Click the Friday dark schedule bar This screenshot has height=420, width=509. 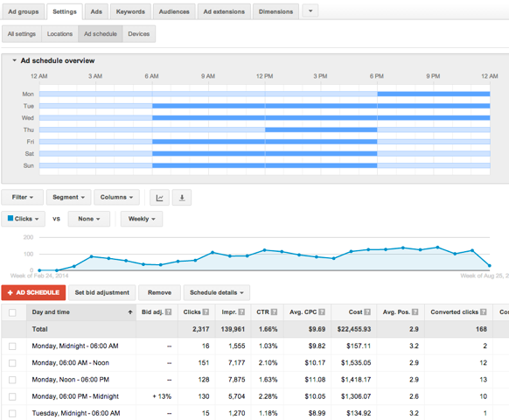click(x=265, y=142)
